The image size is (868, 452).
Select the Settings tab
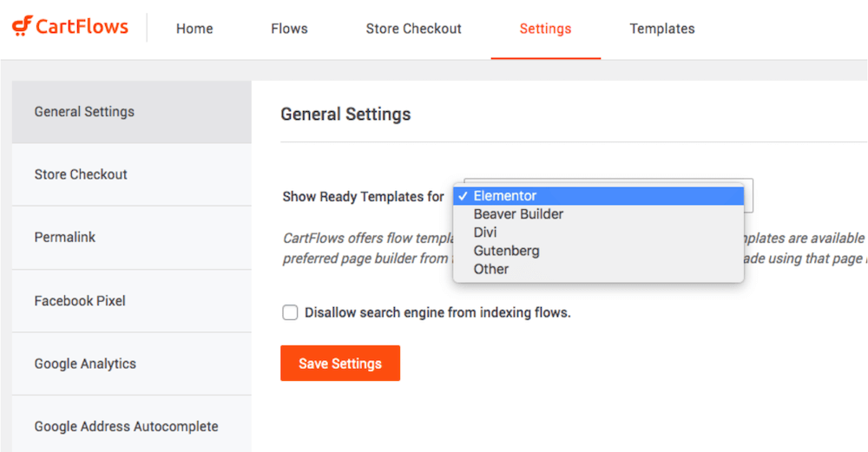coord(545,29)
